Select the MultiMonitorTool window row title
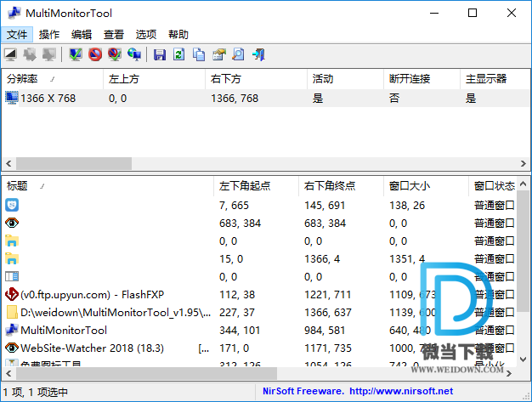 click(x=64, y=330)
